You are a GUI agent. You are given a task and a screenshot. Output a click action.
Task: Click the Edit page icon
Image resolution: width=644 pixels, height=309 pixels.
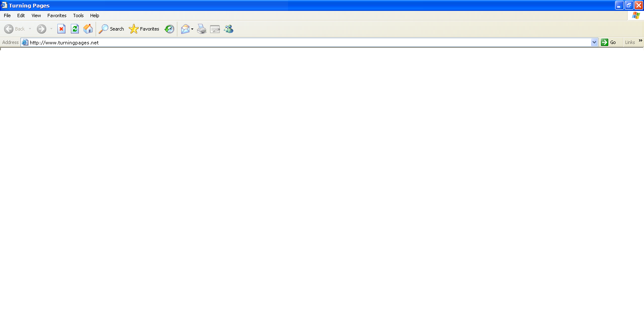click(x=215, y=29)
